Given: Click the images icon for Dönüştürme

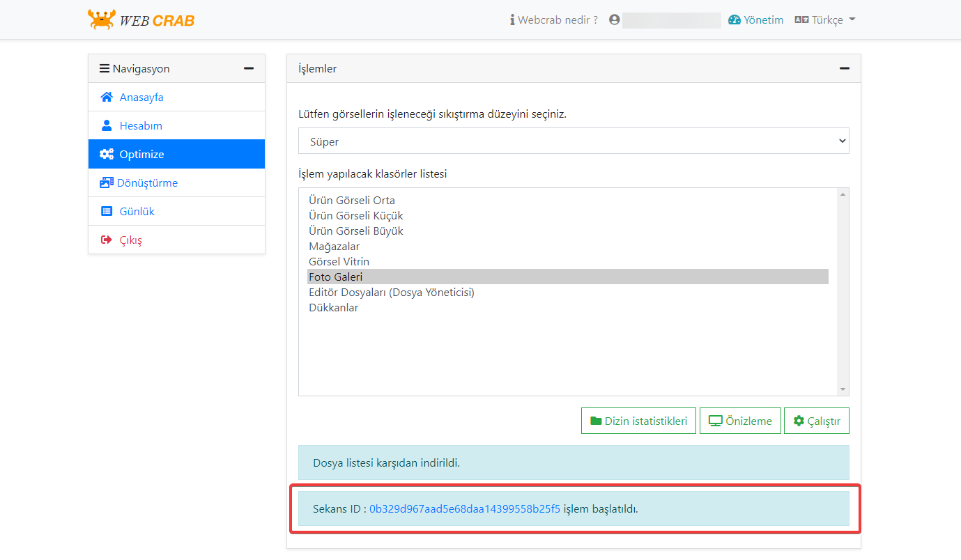Looking at the screenshot, I should [107, 182].
